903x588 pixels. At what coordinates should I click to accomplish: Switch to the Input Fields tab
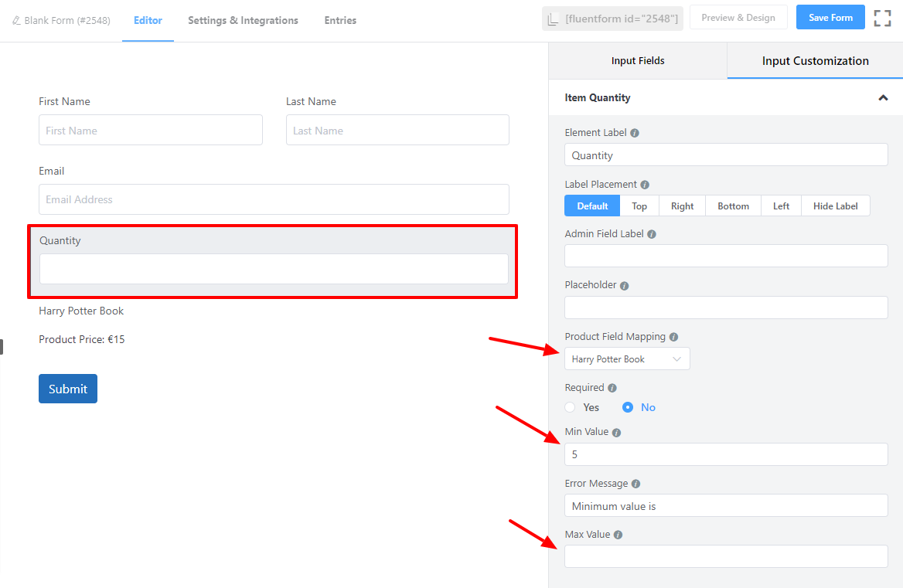coord(638,60)
